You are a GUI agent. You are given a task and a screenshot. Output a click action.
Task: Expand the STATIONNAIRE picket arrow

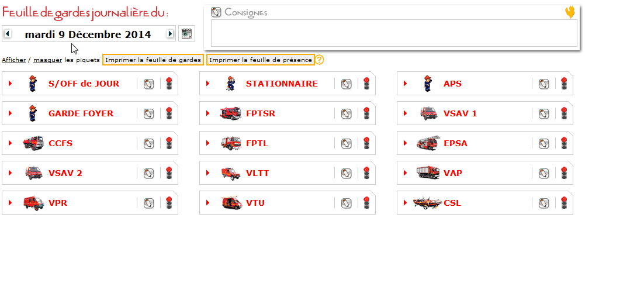coord(208,84)
